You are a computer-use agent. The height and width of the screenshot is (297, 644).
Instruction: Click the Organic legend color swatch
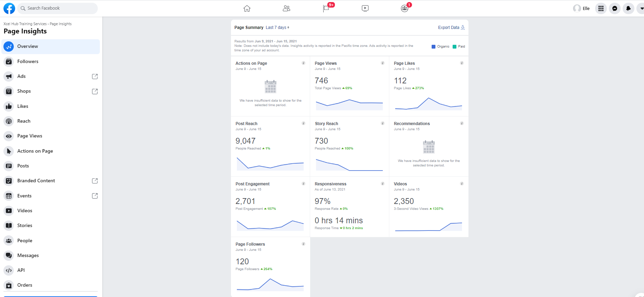434,47
